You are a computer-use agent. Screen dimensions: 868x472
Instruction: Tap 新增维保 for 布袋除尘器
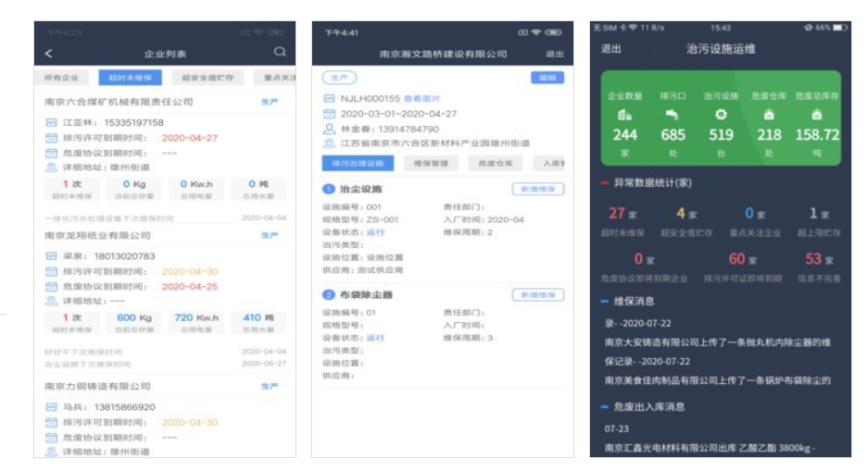click(538, 295)
